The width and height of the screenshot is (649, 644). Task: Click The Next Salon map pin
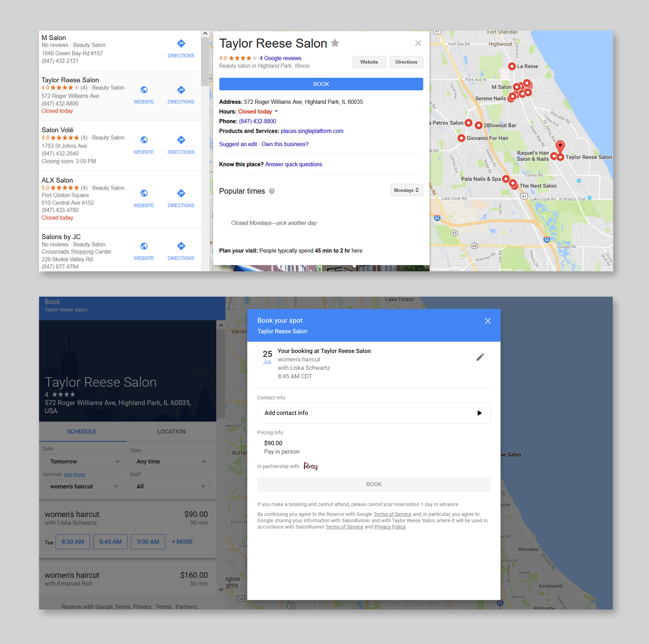tap(513, 184)
